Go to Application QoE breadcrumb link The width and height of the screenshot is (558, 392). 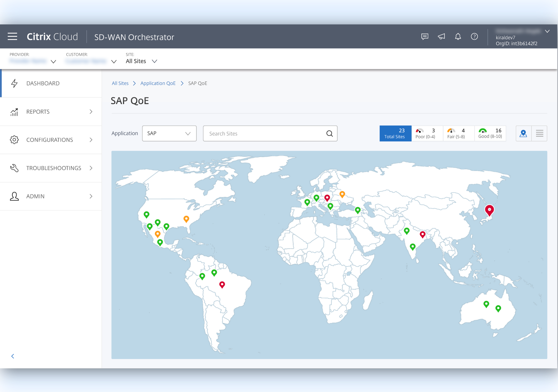pyautogui.click(x=158, y=83)
